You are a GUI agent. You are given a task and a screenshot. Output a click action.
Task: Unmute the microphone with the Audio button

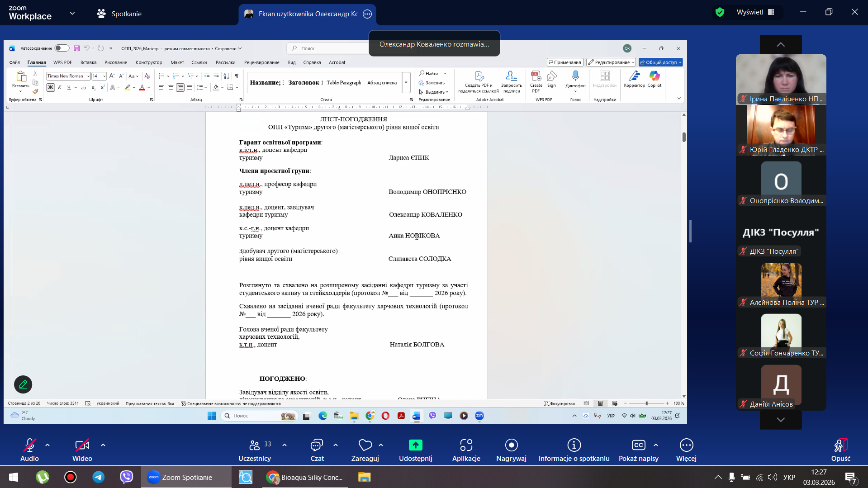click(29, 446)
